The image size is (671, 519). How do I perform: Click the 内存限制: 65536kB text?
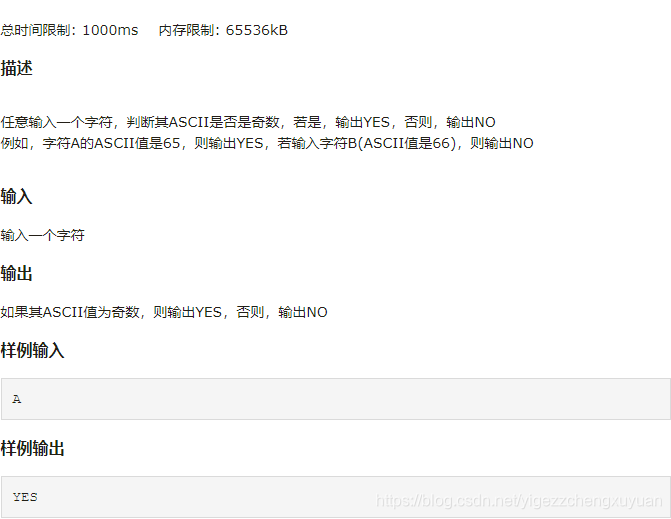point(223,30)
